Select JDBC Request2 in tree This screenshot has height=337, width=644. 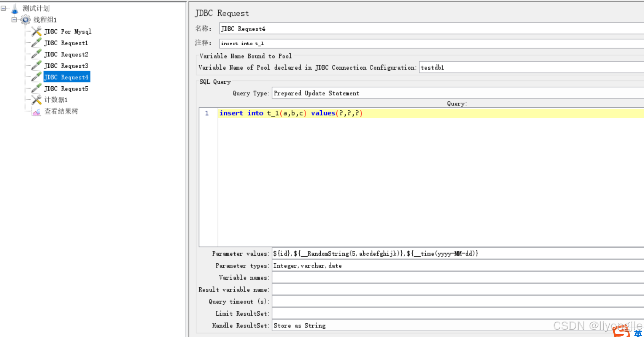pos(66,54)
